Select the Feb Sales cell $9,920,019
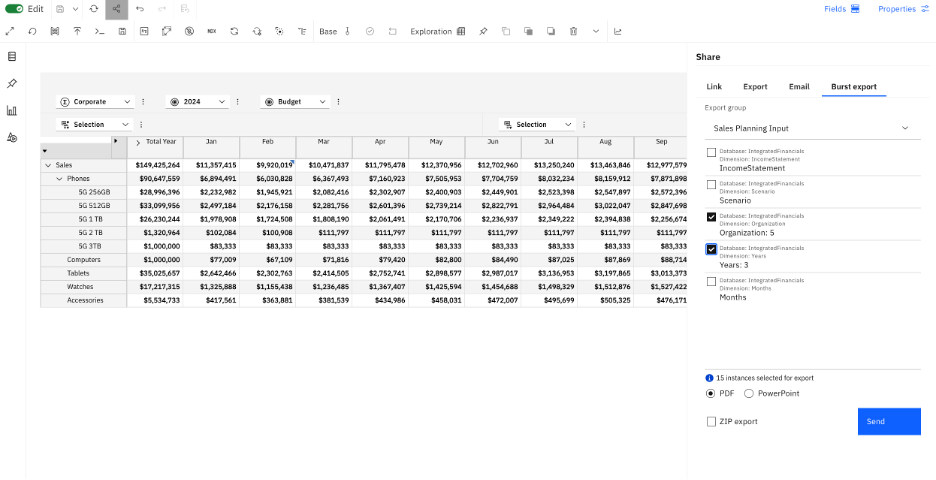Screen dimensions: 936x480 [x=268, y=165]
